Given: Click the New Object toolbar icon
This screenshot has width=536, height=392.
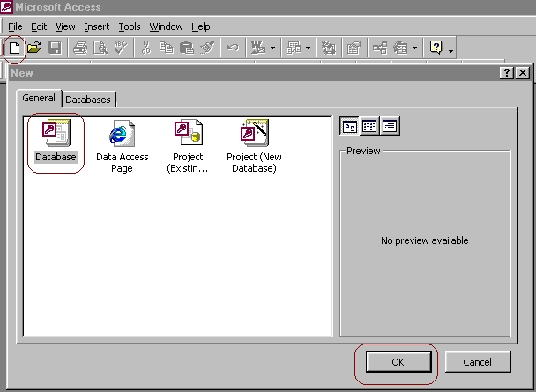Looking at the screenshot, I should [400, 48].
